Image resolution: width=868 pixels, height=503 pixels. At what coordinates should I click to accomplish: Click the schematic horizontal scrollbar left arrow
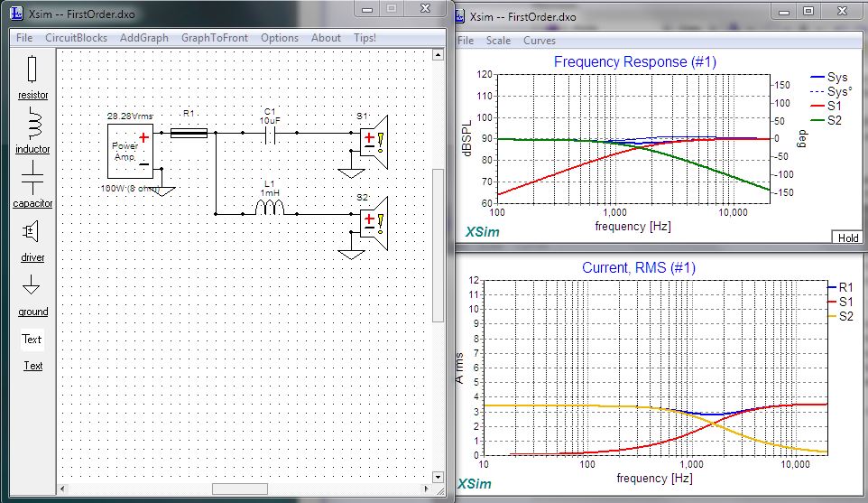click(x=62, y=489)
